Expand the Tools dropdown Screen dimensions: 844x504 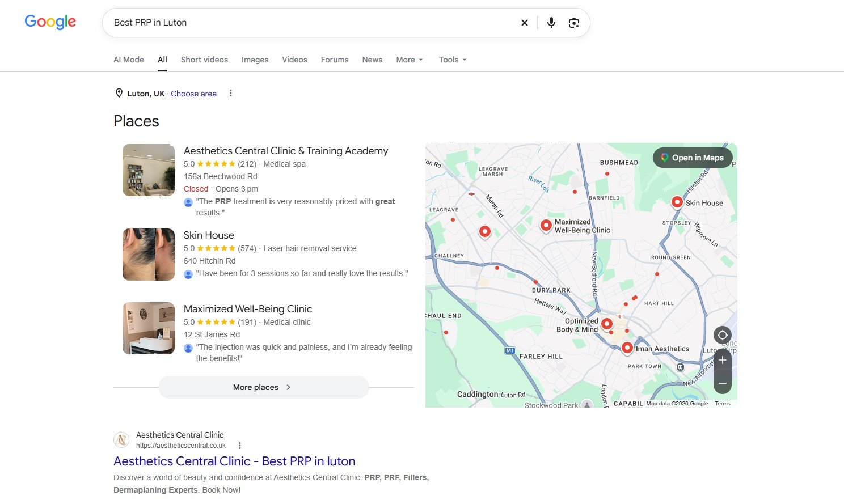point(453,60)
